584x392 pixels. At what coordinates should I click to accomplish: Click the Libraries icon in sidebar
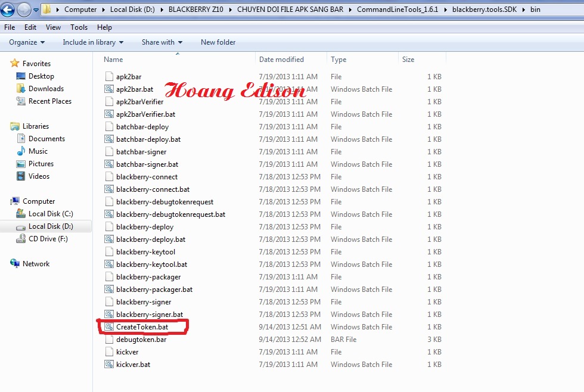coord(14,126)
